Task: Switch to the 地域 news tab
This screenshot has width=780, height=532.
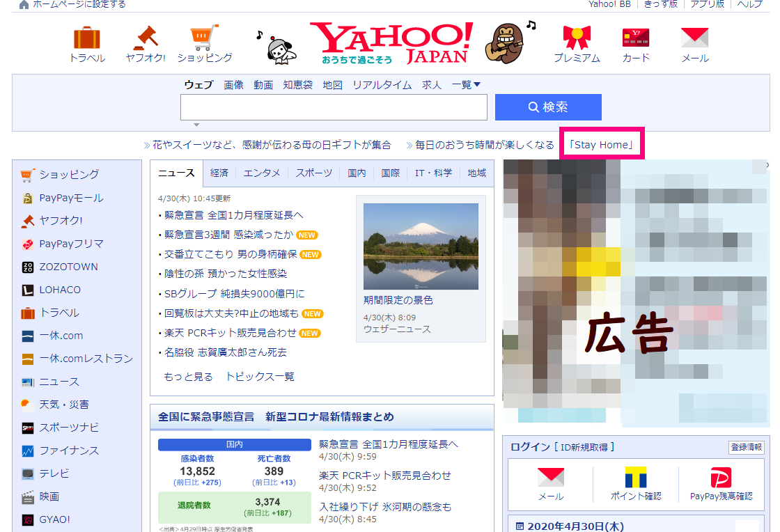Action: 476,173
